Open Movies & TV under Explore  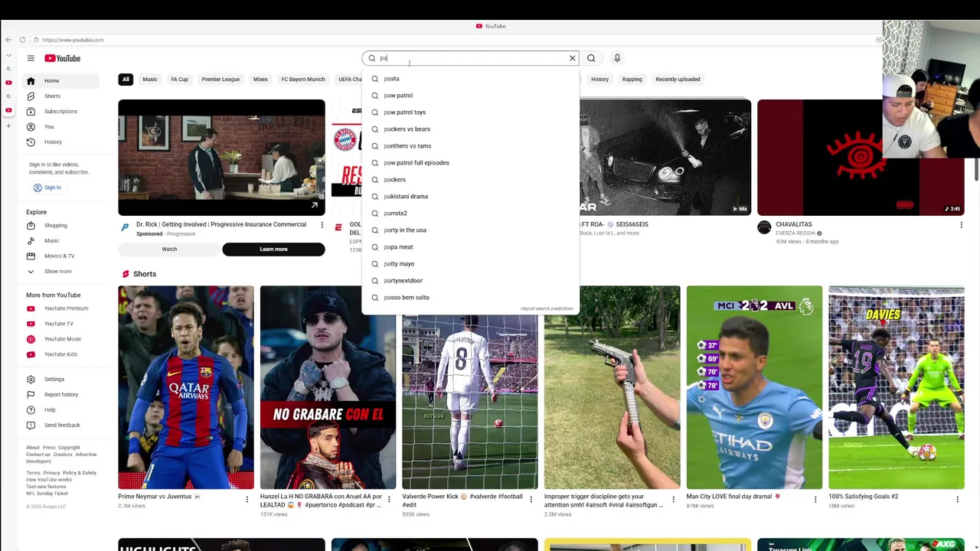pyautogui.click(x=61, y=256)
